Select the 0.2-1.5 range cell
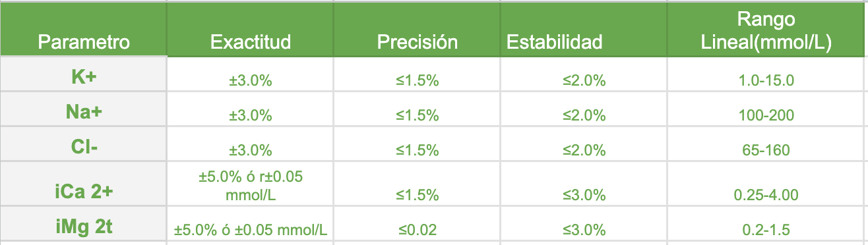The image size is (868, 245). pos(767,224)
